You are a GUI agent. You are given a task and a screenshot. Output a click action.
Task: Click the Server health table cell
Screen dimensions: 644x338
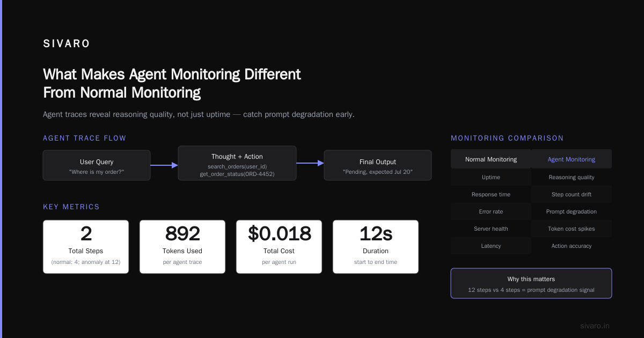pos(491,229)
